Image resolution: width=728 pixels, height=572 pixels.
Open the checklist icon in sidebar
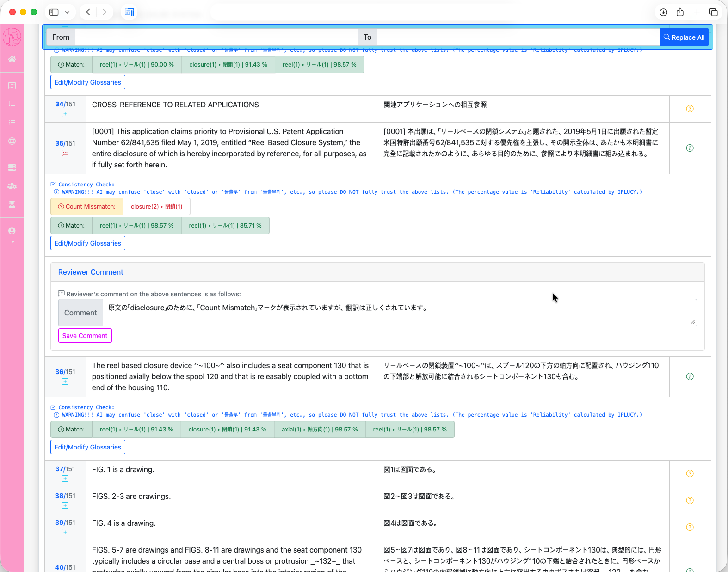click(x=12, y=123)
